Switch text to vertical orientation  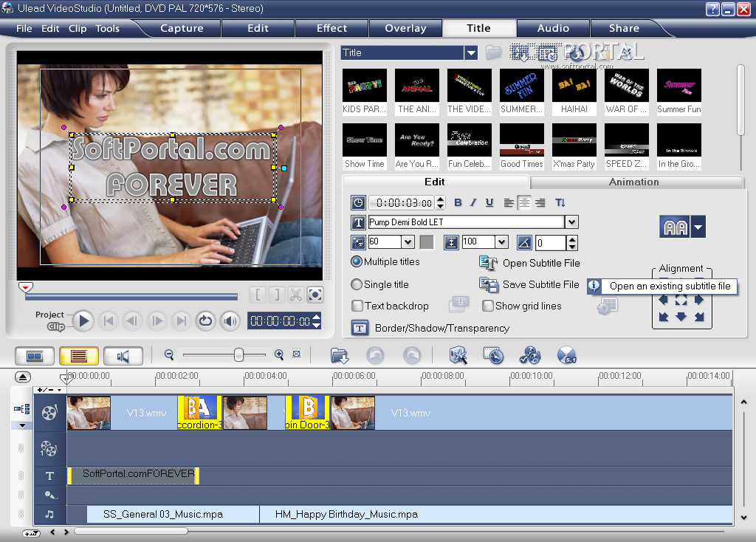click(x=560, y=203)
